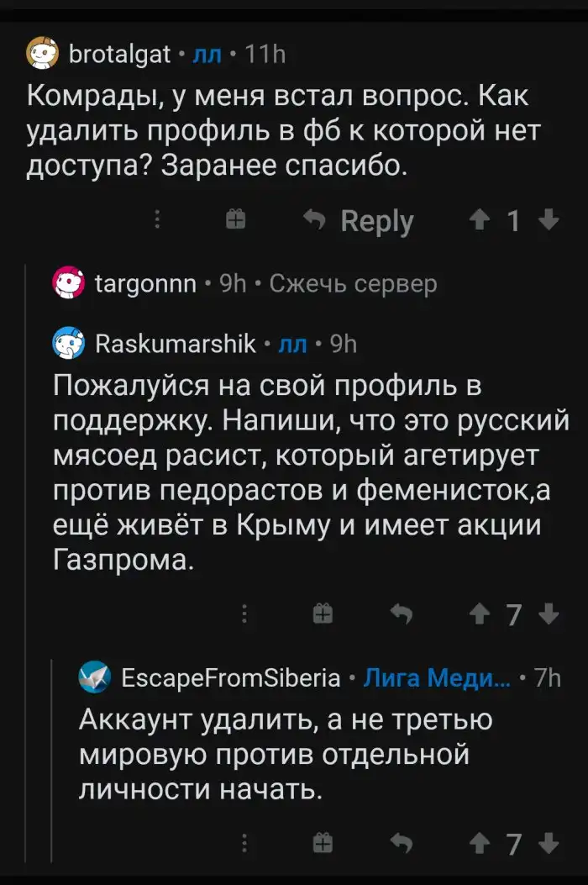The width and height of the screenshot is (588, 885).
Task: Open EscapeFromSiberia username link
Action: [231, 677]
